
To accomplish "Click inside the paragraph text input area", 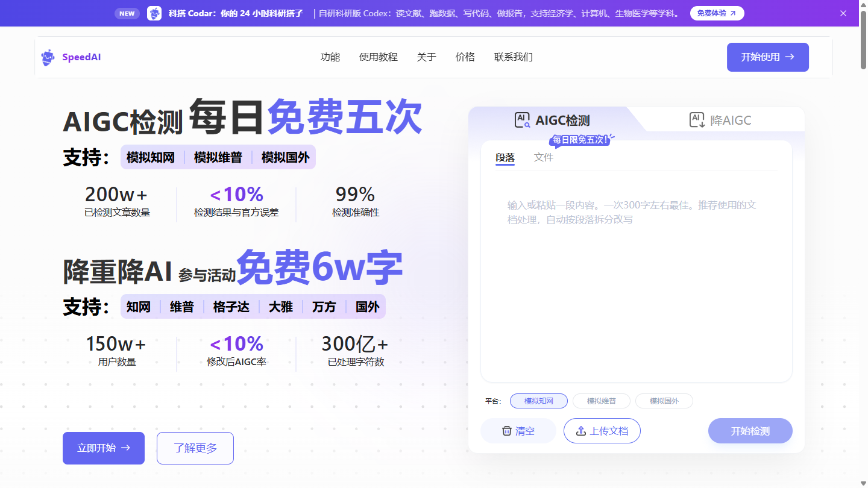I will click(x=636, y=277).
